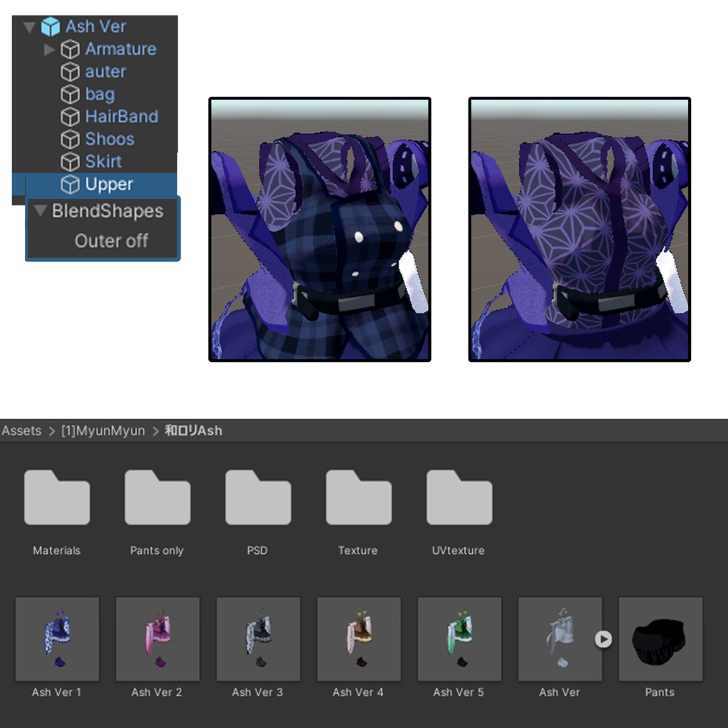
Task: Click the Pants only folder name
Action: [157, 551]
